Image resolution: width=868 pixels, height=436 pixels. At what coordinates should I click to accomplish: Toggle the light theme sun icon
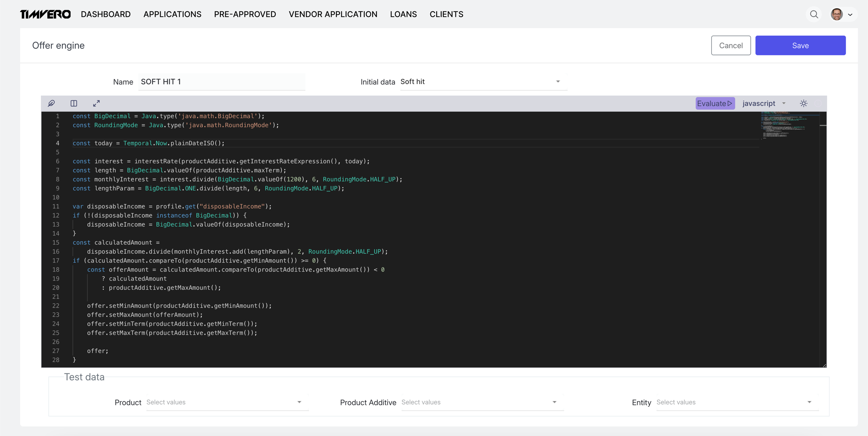click(804, 103)
